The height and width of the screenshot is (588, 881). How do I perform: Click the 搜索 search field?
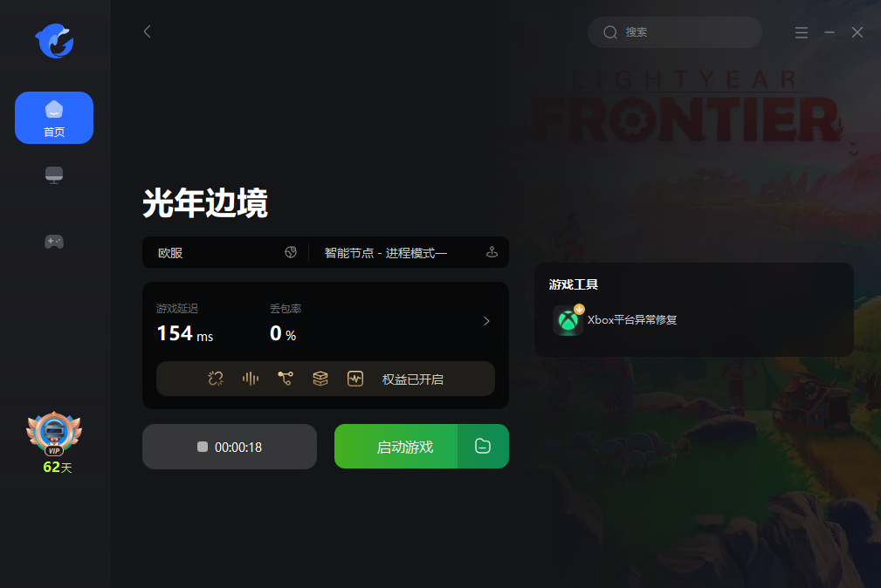[x=675, y=32]
